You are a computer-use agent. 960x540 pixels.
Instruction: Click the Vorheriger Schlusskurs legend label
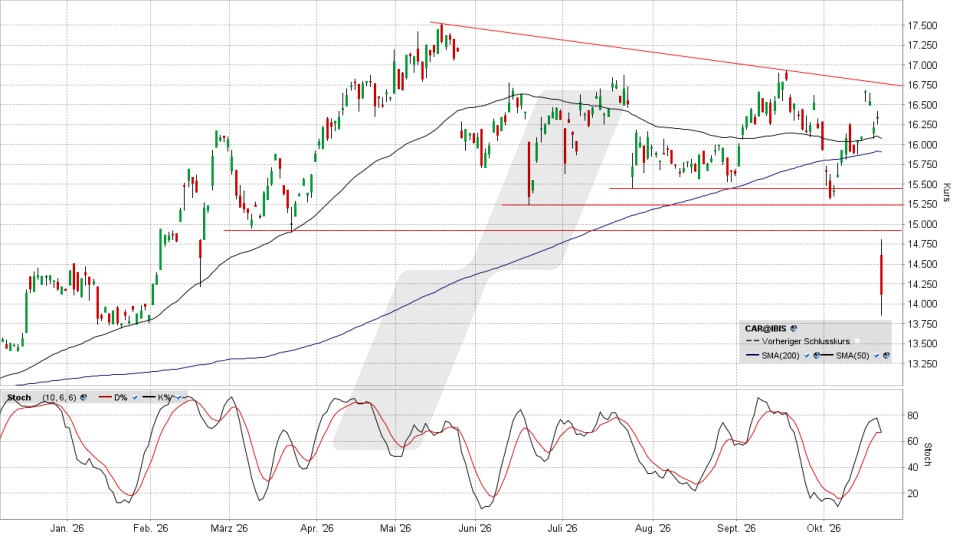click(806, 341)
